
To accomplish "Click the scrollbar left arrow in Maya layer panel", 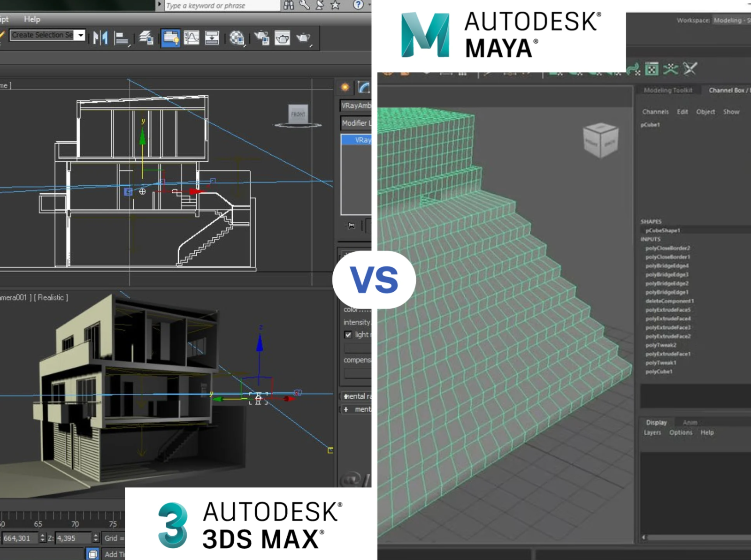I will coord(644,537).
